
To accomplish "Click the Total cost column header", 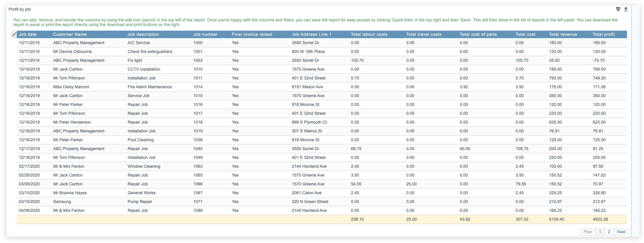I will point(525,34).
